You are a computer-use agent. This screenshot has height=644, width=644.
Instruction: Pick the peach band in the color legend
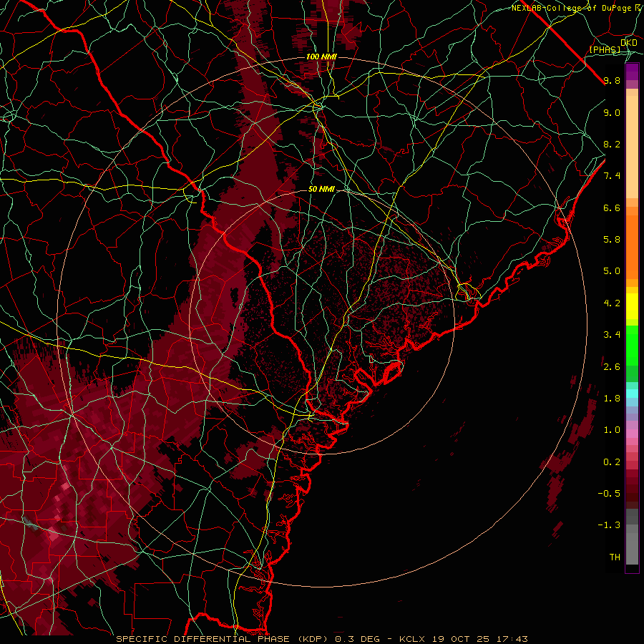tap(632, 148)
